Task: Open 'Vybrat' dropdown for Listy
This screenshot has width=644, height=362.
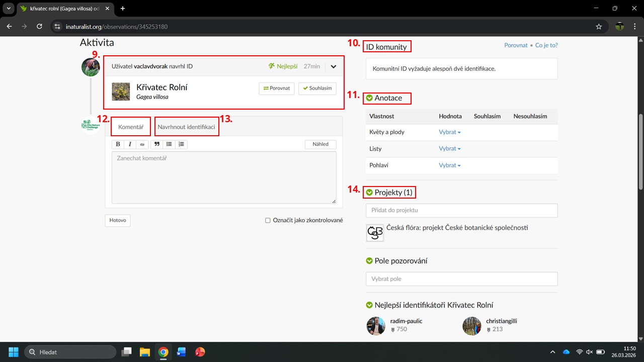Action: click(449, 149)
